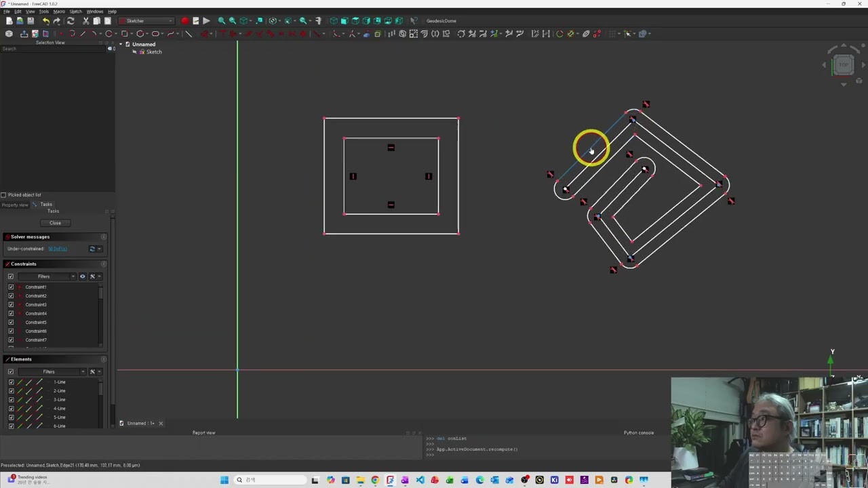Screen dimensions: 868x488
Task: Select the create circle tool
Action: (108, 33)
